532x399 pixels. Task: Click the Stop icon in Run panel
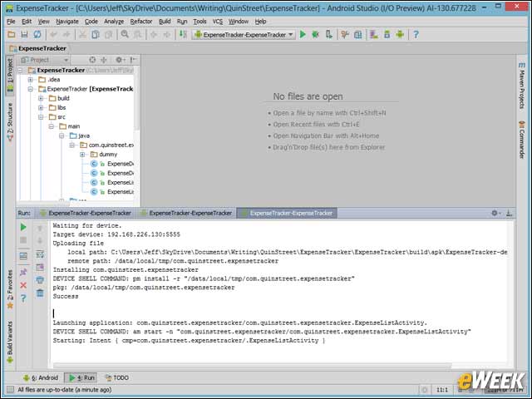(23, 240)
